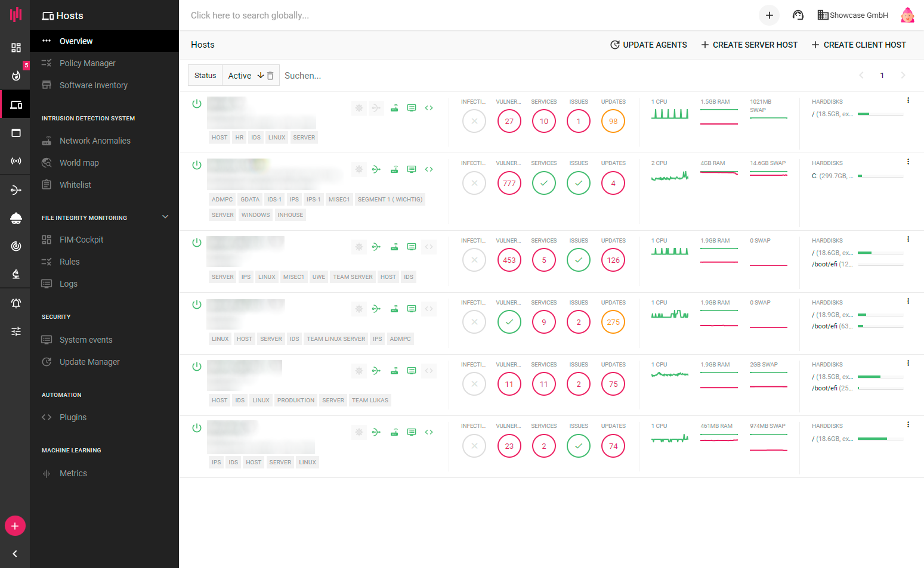
Task: Open the code brackets icon on second host
Action: (x=429, y=169)
